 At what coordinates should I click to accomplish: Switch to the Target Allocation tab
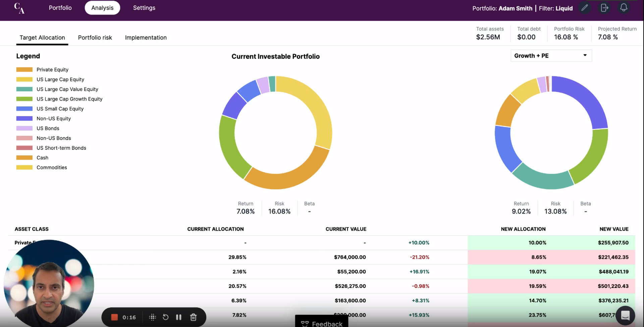[x=42, y=38]
